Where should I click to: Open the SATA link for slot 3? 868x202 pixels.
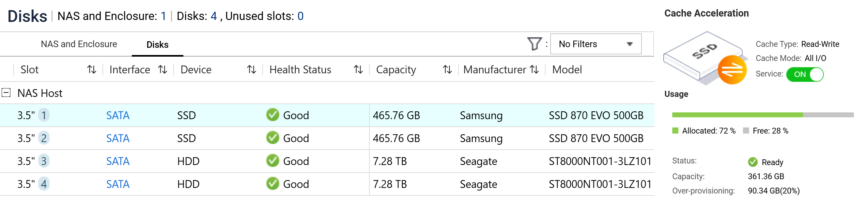118,161
